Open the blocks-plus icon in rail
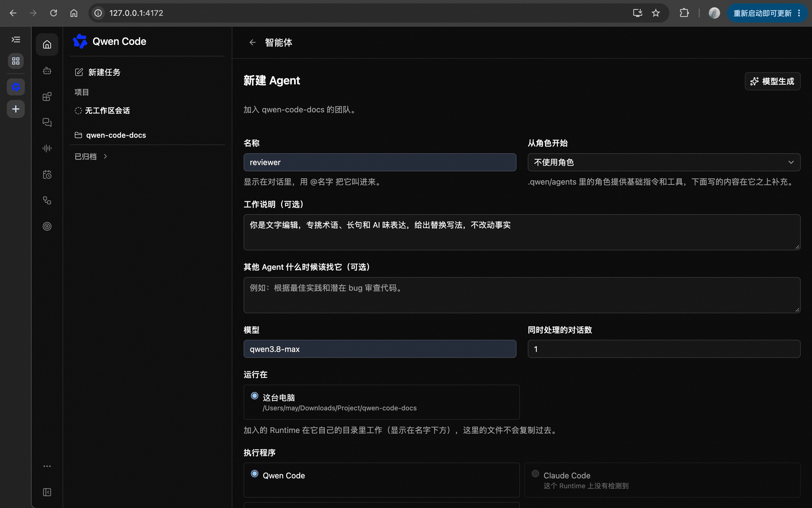Screen dimensions: 812x508 (x=47, y=97)
